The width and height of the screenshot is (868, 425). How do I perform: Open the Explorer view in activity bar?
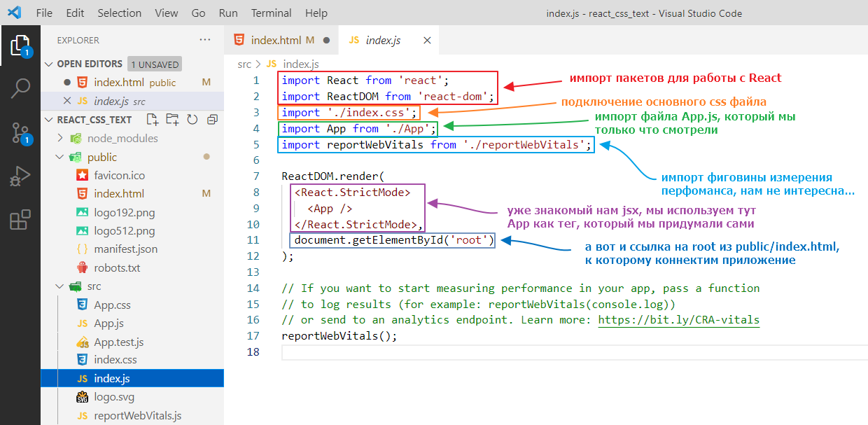point(20,46)
